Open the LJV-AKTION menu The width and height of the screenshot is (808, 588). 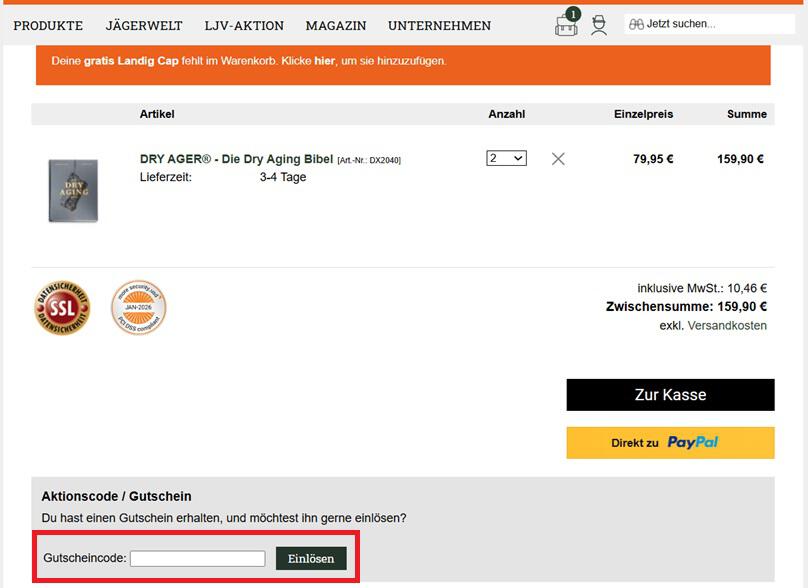tap(244, 25)
